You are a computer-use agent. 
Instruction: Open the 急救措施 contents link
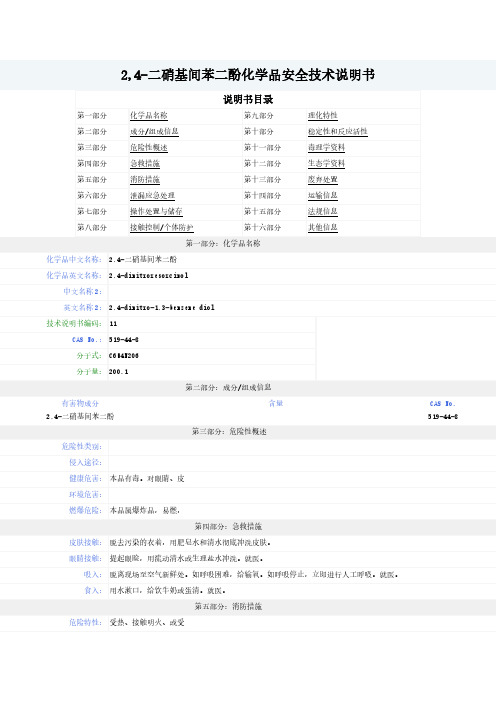[x=145, y=163]
